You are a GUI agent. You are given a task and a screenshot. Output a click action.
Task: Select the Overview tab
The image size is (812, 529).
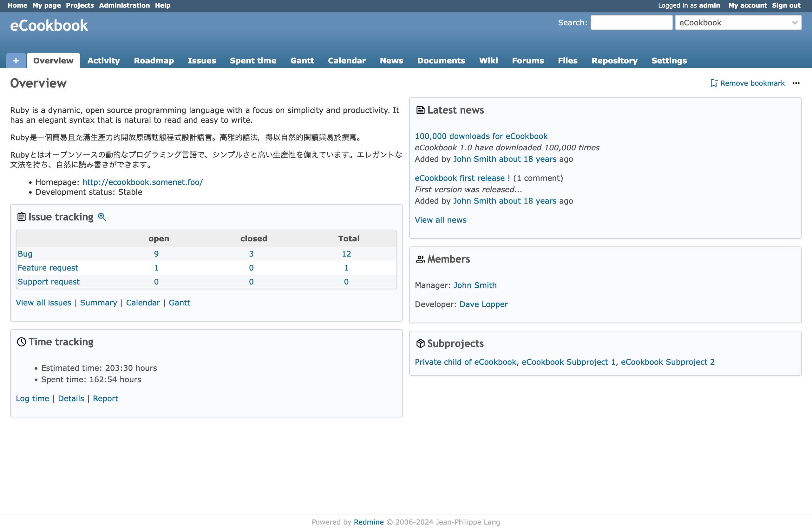coord(53,61)
